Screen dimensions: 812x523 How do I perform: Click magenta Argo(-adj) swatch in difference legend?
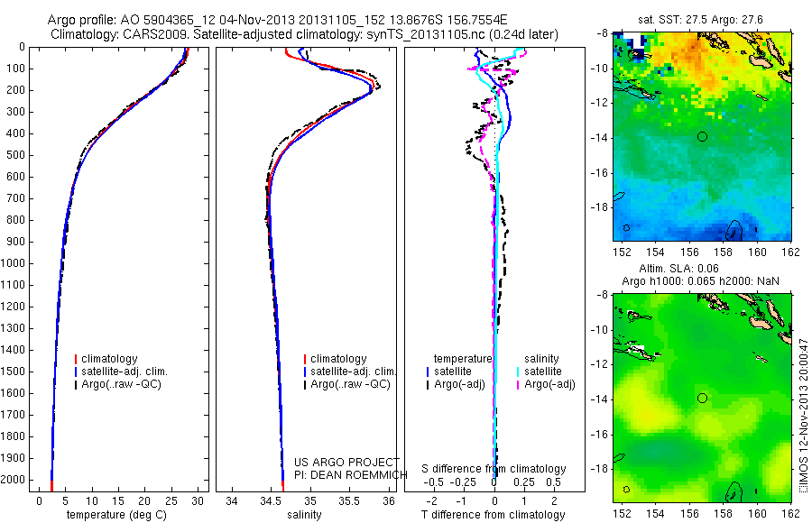(518, 385)
